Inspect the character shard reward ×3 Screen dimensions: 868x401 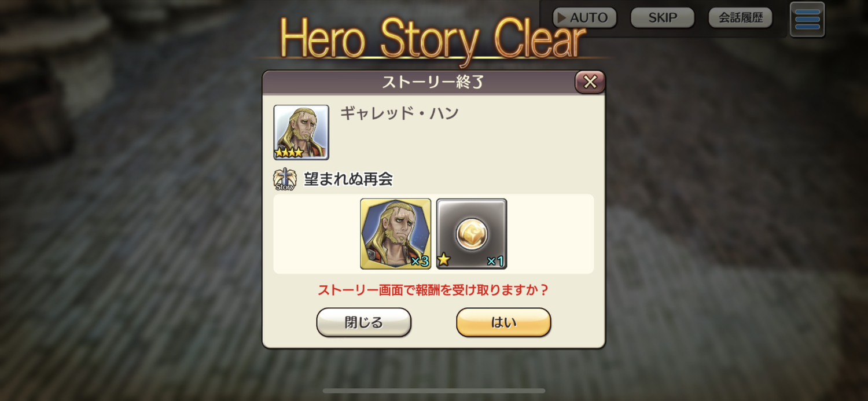click(396, 234)
